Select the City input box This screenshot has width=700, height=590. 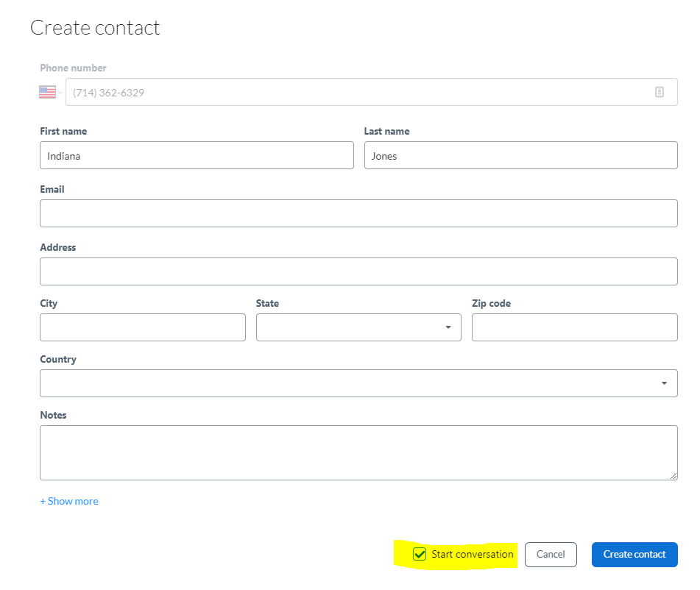pyautogui.click(x=143, y=327)
